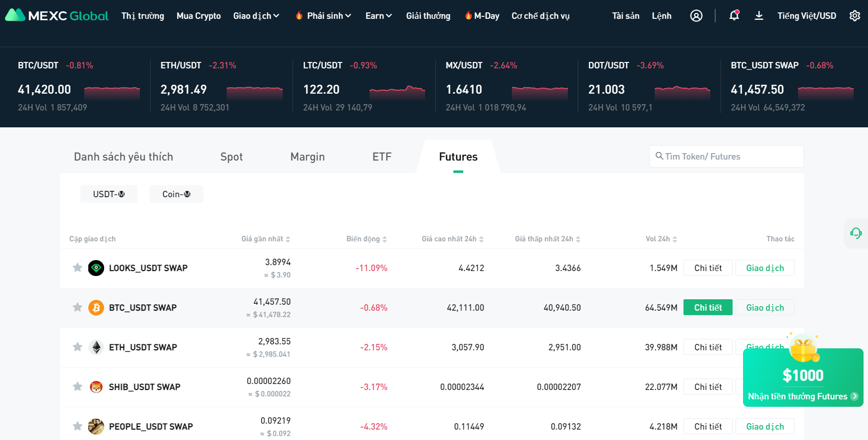The height and width of the screenshot is (440, 868).
Task: Click the flame icon beside Phái sinh
Action: point(299,16)
